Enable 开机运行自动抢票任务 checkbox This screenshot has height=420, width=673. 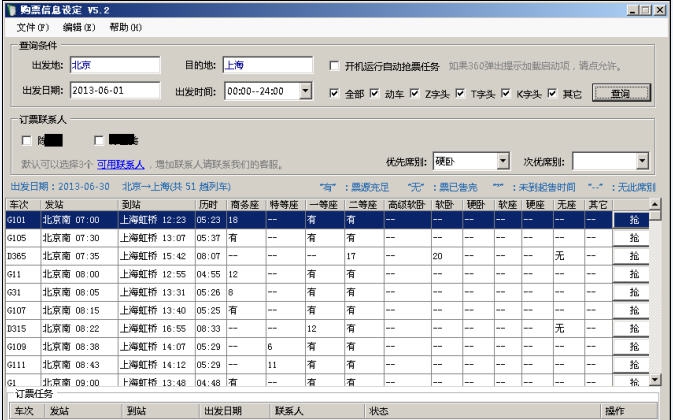coord(336,67)
